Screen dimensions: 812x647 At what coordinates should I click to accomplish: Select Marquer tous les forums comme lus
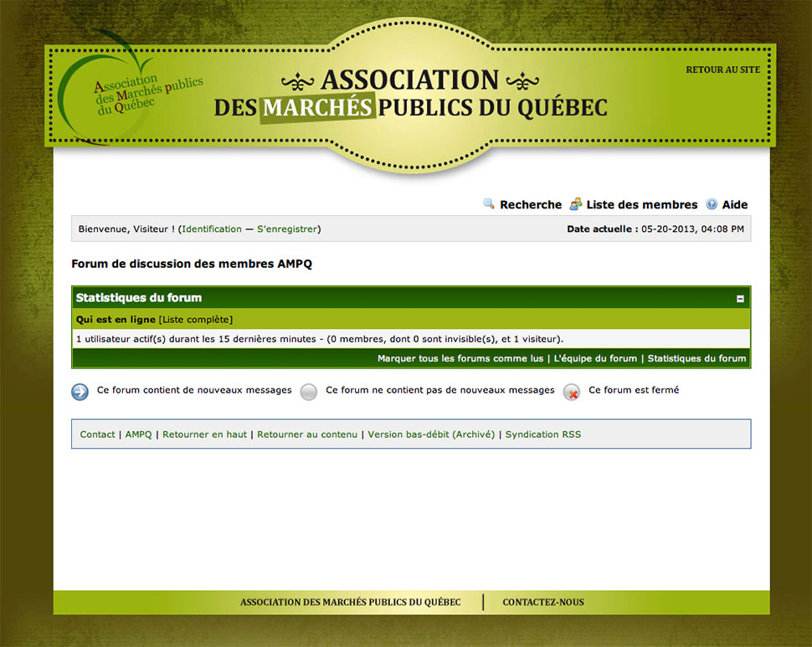tap(460, 358)
